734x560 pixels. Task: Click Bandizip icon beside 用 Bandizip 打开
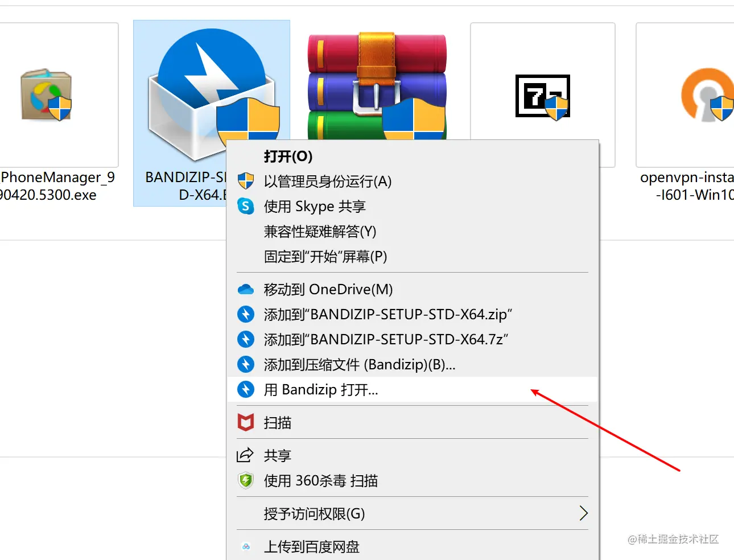245,390
